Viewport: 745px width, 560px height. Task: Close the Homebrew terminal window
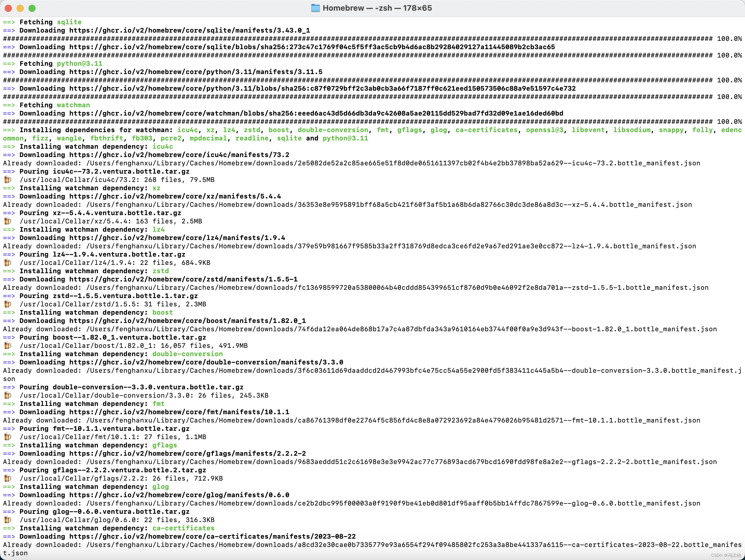click(8, 8)
